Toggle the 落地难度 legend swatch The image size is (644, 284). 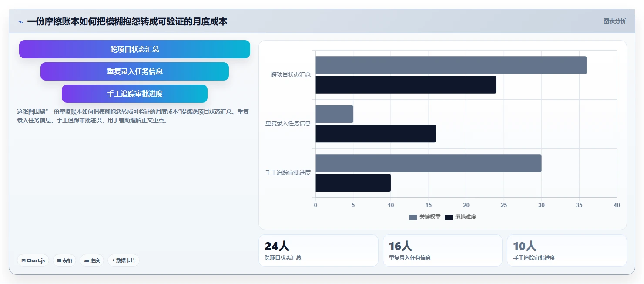tap(449, 217)
